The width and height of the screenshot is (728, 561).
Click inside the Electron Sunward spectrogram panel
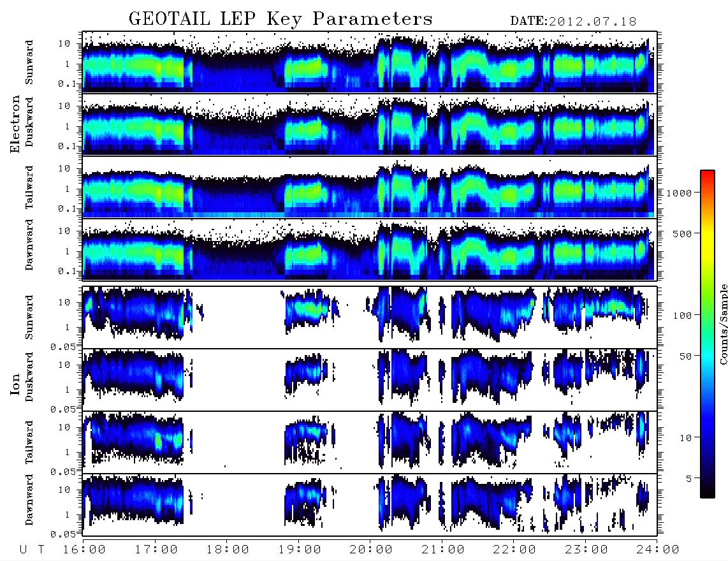(370, 62)
